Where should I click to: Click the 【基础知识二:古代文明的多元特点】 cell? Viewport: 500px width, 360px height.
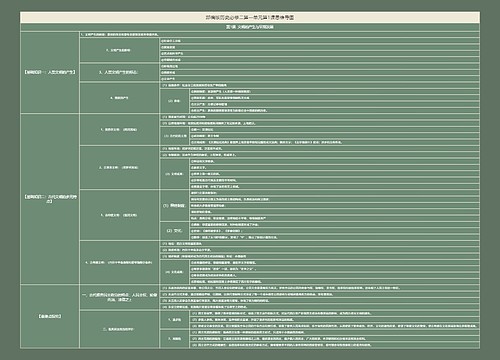click(x=50, y=199)
